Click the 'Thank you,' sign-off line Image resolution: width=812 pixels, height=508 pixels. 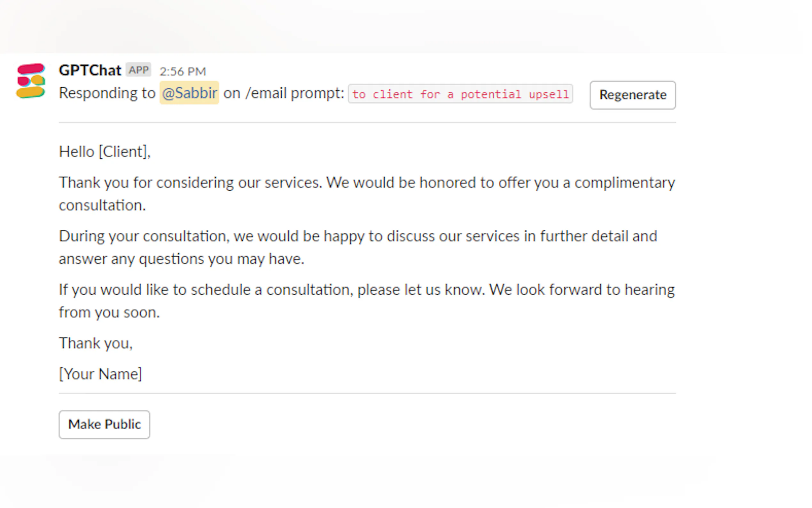click(x=96, y=343)
